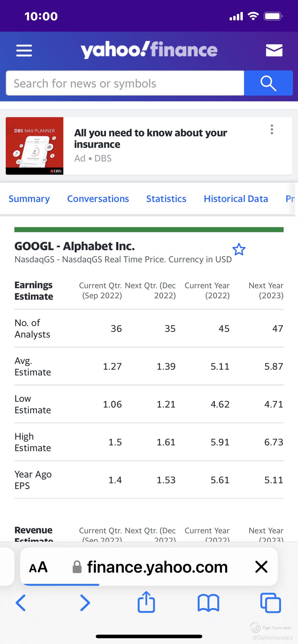Screen dimensions: 298x644
Task: Open the ad options three-dot menu
Action: 272,130
